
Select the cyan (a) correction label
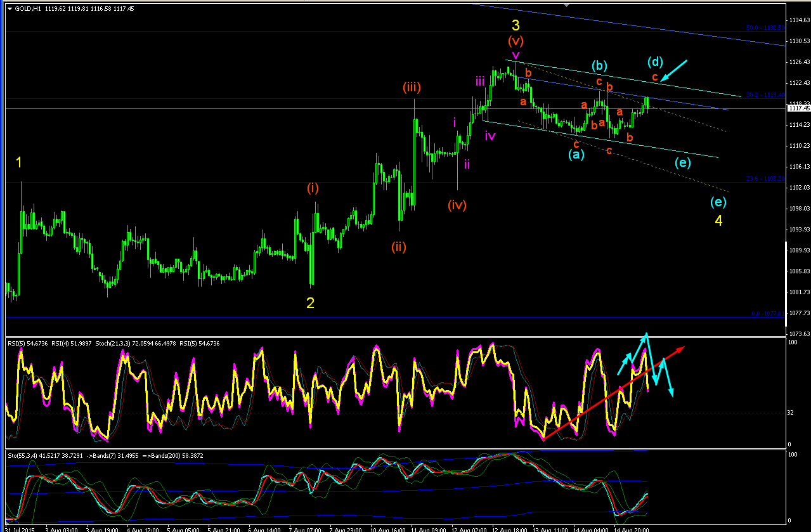(576, 154)
